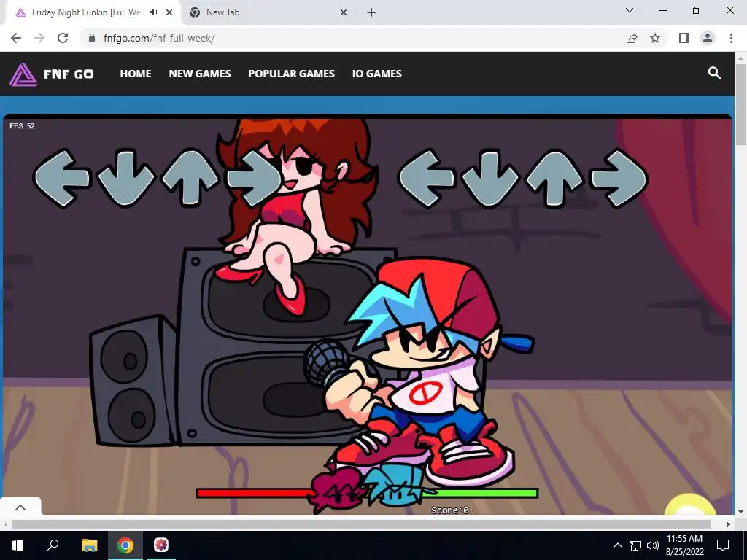Show hidden system tray icons chevron
This screenshot has width=747, height=560.
617,545
